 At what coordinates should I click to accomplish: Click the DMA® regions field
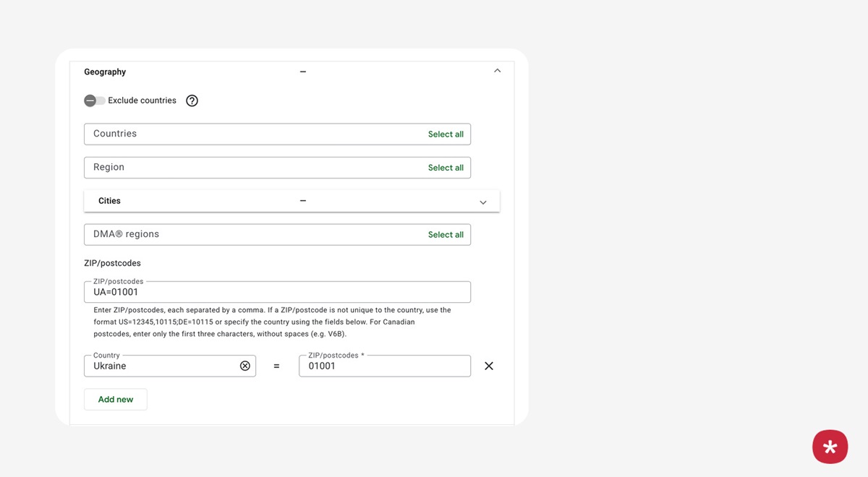(253, 234)
